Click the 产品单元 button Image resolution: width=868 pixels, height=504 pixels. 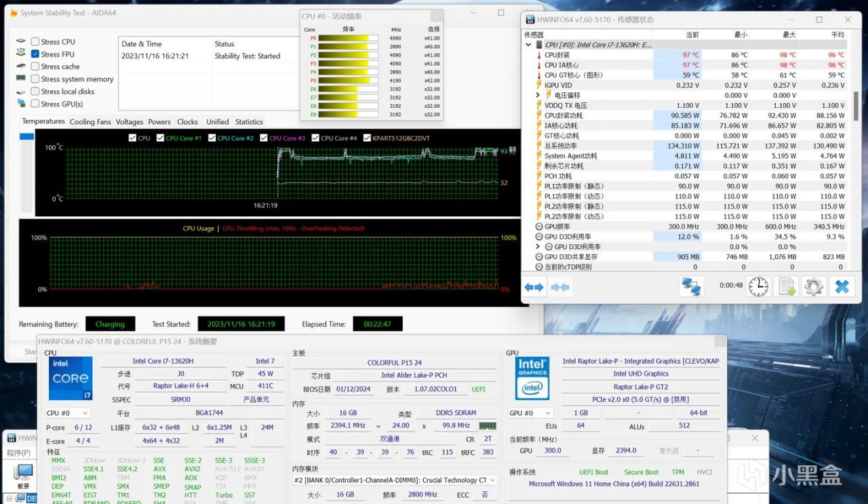pos(256,400)
